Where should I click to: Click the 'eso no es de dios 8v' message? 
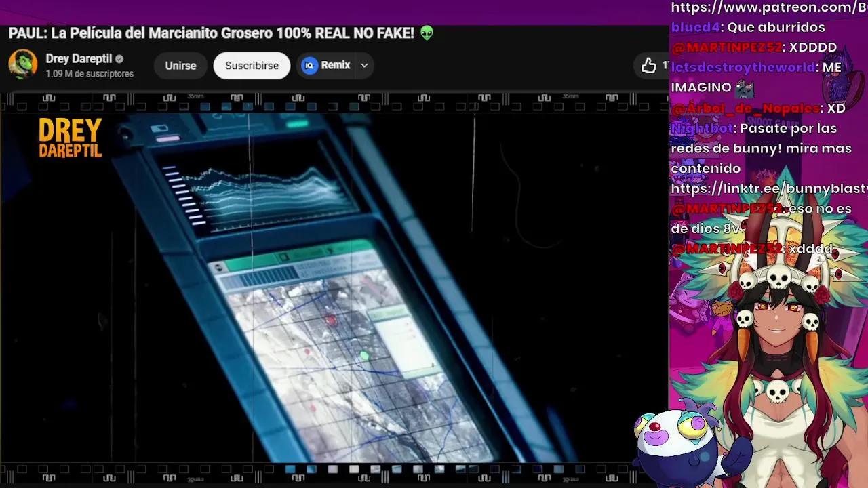pyautogui.click(x=761, y=219)
